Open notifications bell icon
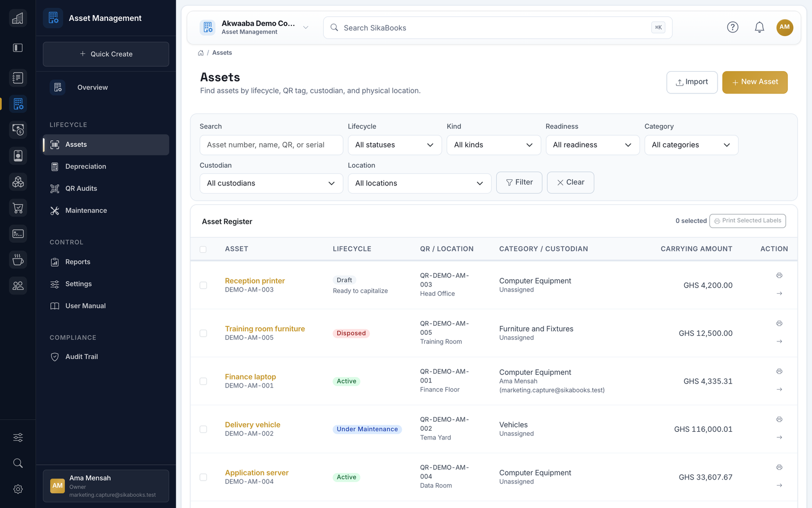Image resolution: width=812 pixels, height=508 pixels. (x=759, y=27)
